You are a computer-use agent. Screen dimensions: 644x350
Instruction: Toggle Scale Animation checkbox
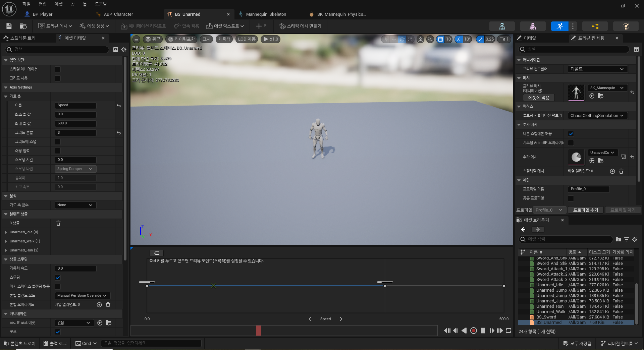[x=58, y=69]
